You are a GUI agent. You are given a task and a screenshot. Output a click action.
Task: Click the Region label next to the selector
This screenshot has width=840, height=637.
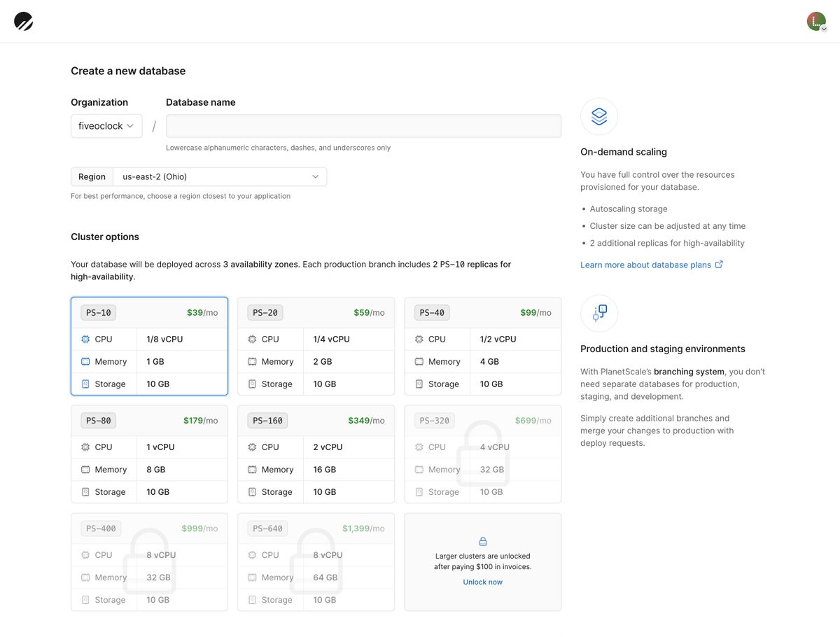(92, 176)
